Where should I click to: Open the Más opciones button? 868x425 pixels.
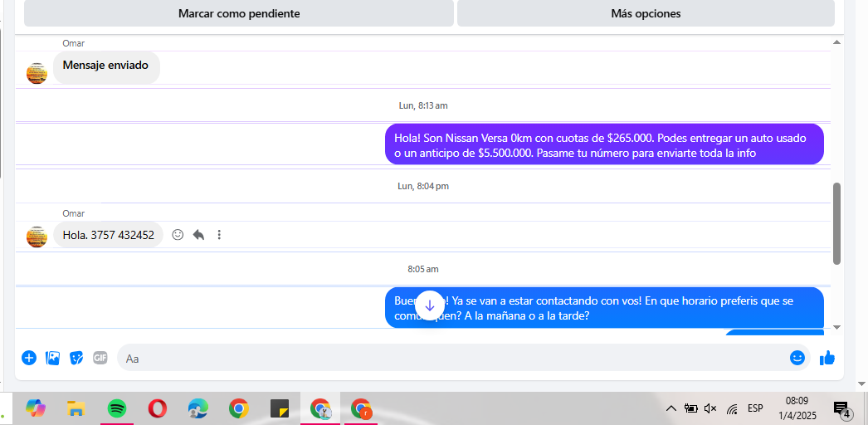coord(646,13)
